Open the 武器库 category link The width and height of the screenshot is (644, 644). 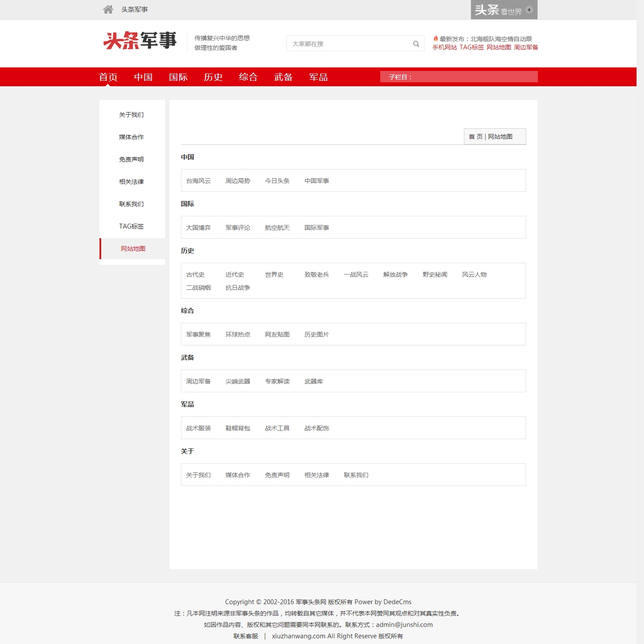click(314, 381)
